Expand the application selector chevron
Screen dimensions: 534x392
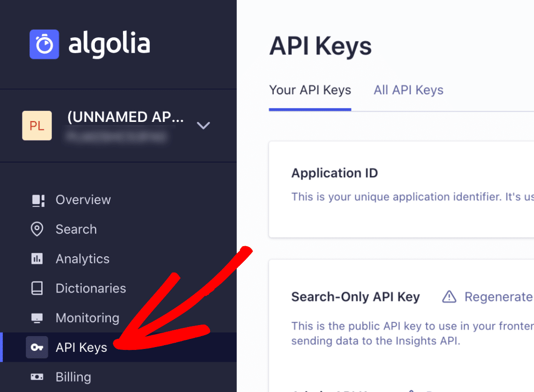tap(203, 126)
